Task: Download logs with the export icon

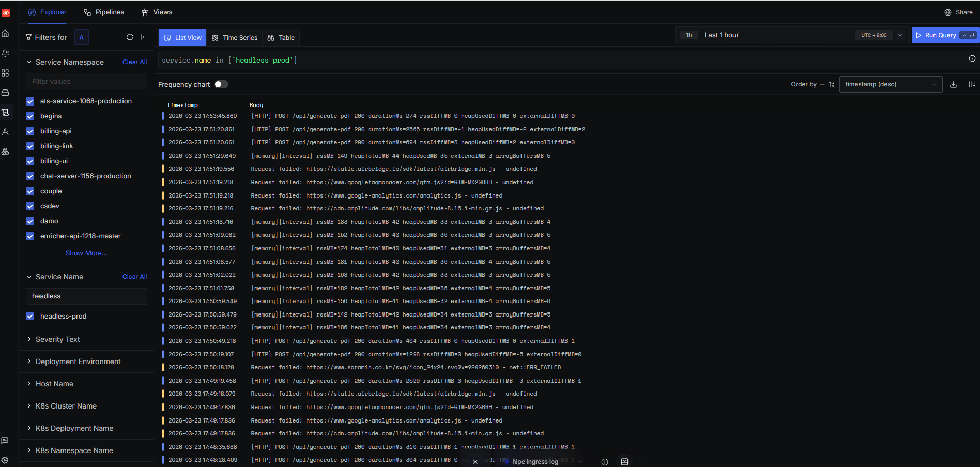Action: (x=953, y=84)
